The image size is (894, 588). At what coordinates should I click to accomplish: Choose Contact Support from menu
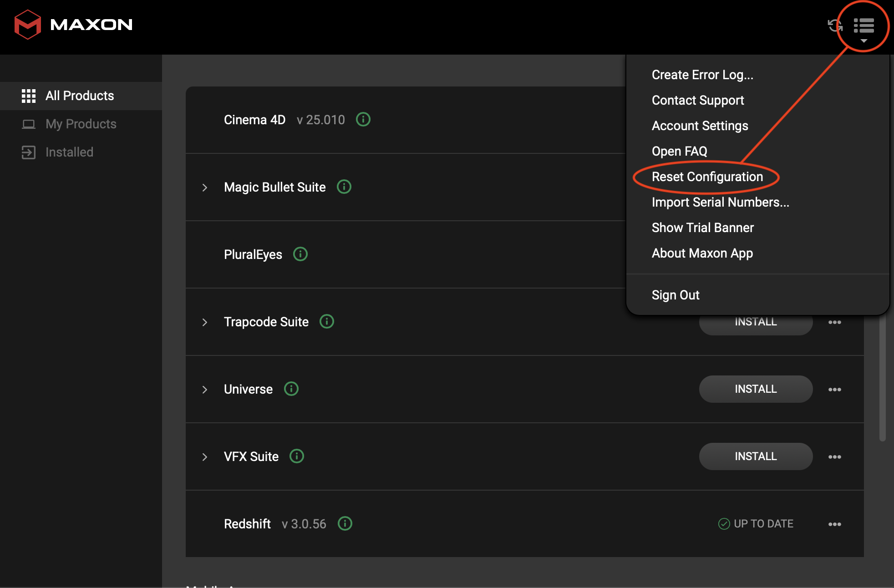[x=698, y=100]
